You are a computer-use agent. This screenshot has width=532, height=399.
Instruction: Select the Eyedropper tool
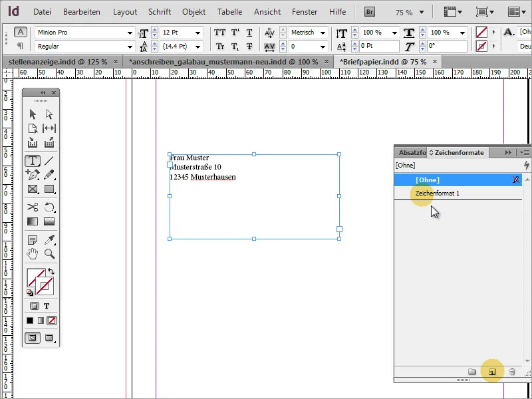point(49,239)
